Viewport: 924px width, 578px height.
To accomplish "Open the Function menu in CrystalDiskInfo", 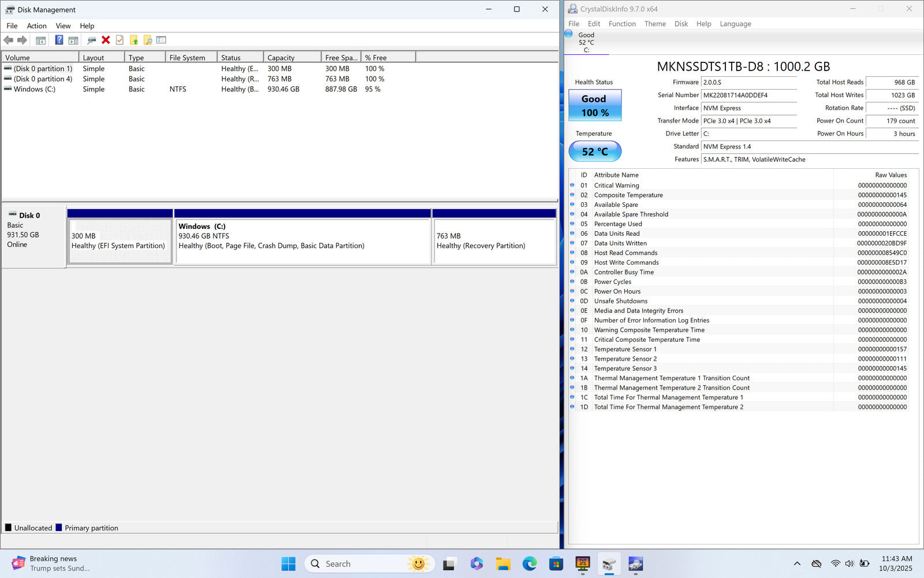I will (622, 24).
